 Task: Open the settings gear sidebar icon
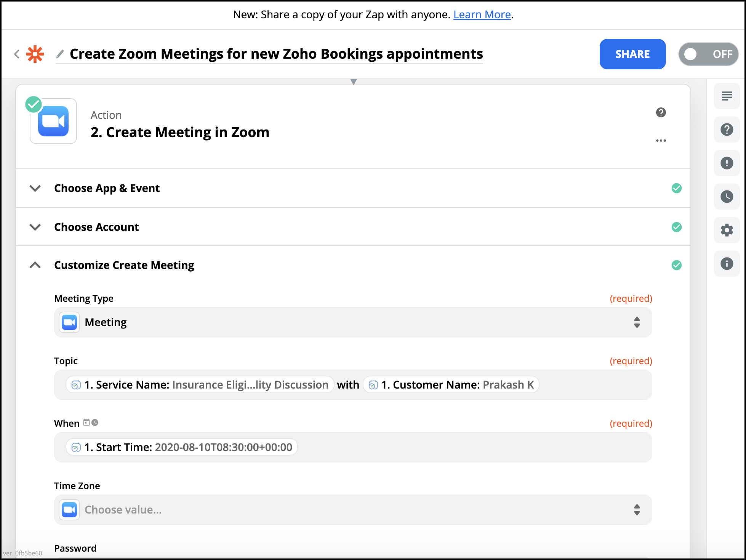click(x=727, y=230)
